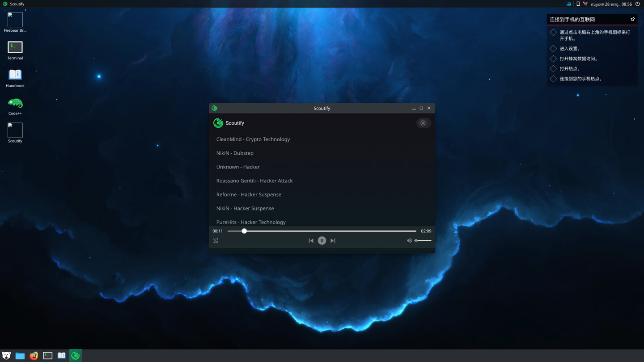This screenshot has height=362, width=644.
Task: Click the Wi-Fi disabled icon in the tray
Action: point(585,4)
